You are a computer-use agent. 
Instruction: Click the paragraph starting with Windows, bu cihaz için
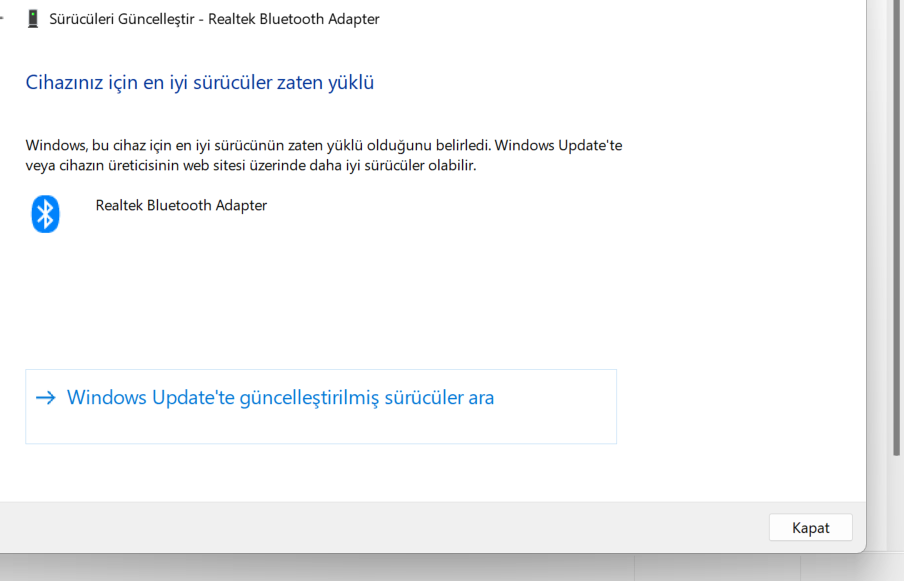pyautogui.click(x=323, y=155)
